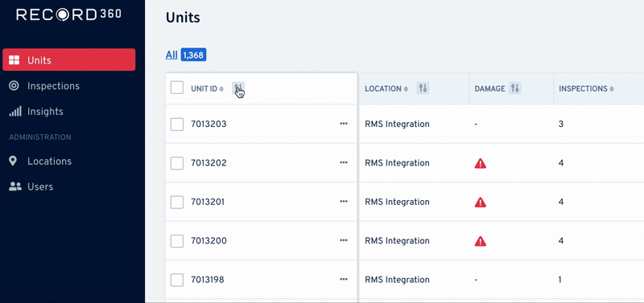Open unit 7013200
Screen dimensions: 644x303
coord(208,240)
